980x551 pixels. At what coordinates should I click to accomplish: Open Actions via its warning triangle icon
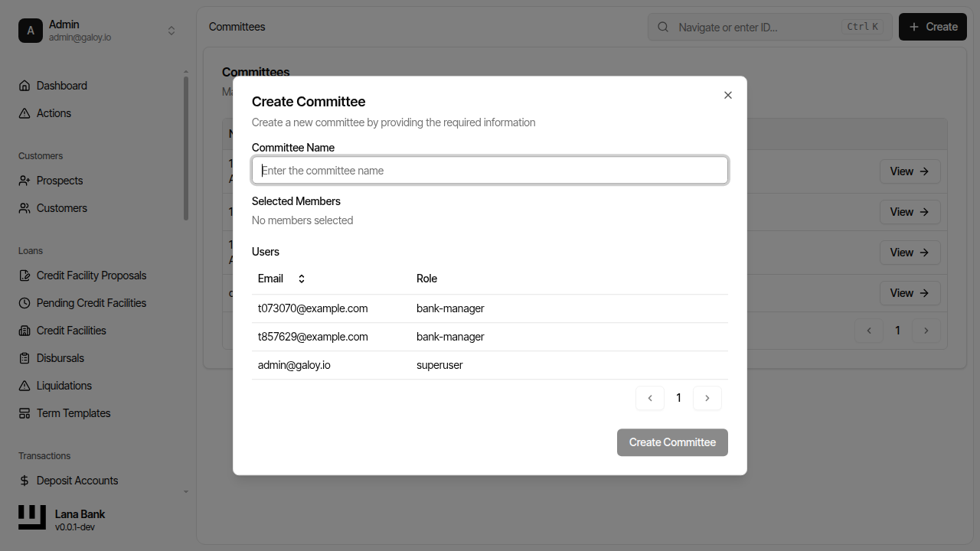point(24,112)
